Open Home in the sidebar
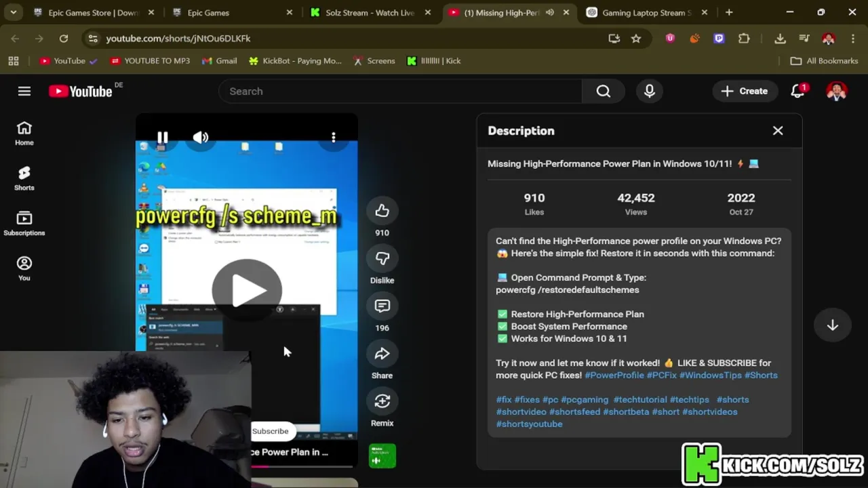868x488 pixels. pos(24,134)
